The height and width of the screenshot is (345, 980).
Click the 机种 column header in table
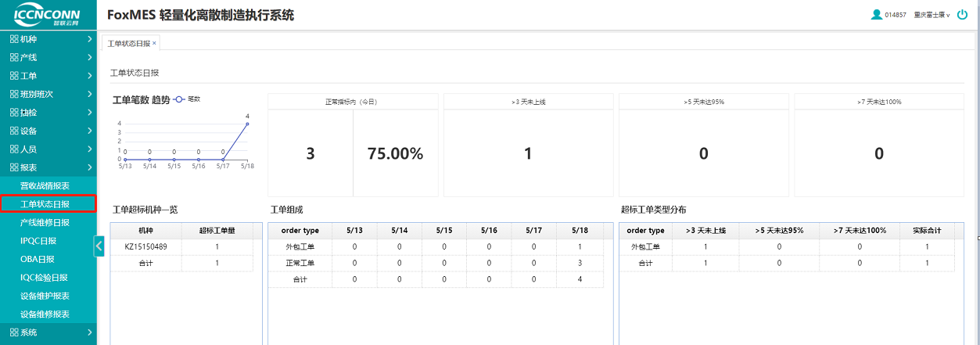tap(145, 230)
